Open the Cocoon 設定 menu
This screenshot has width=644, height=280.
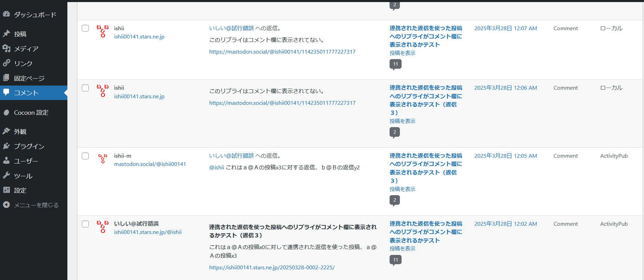point(31,113)
